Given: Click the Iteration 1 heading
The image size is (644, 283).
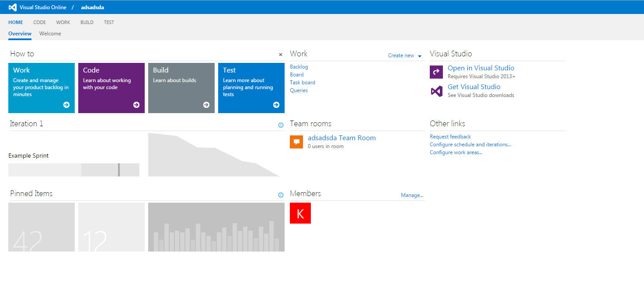Looking at the screenshot, I should (x=27, y=124).
